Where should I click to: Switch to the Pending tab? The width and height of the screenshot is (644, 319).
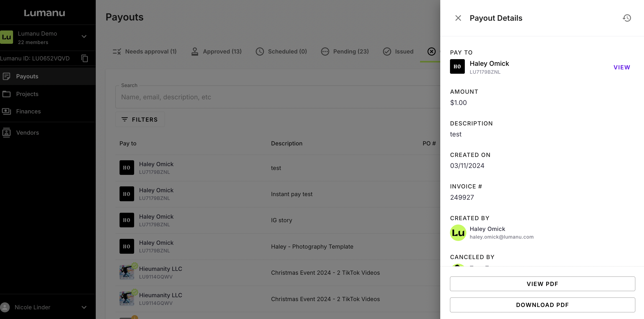click(345, 51)
